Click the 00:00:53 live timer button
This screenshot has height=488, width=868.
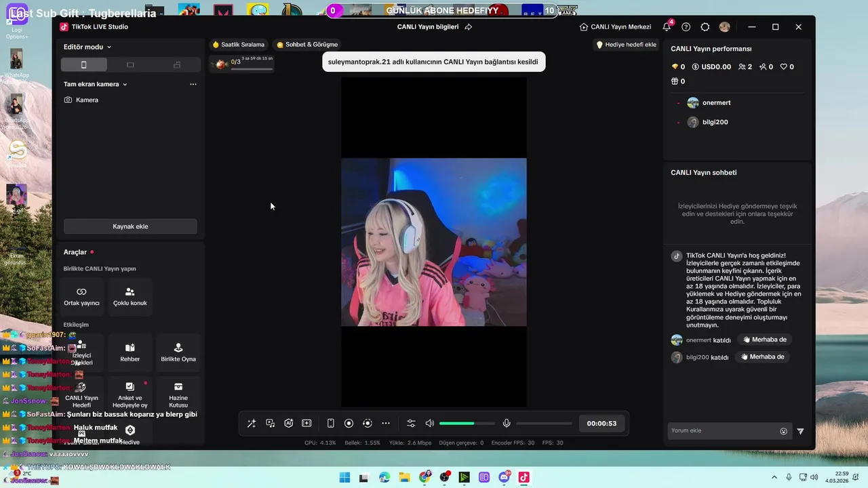601,424
